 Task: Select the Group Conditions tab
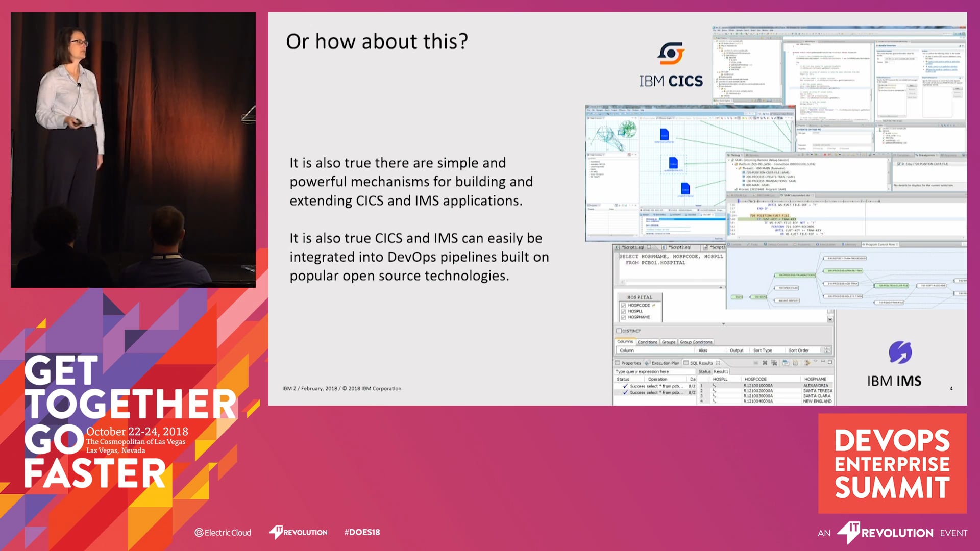coord(696,342)
